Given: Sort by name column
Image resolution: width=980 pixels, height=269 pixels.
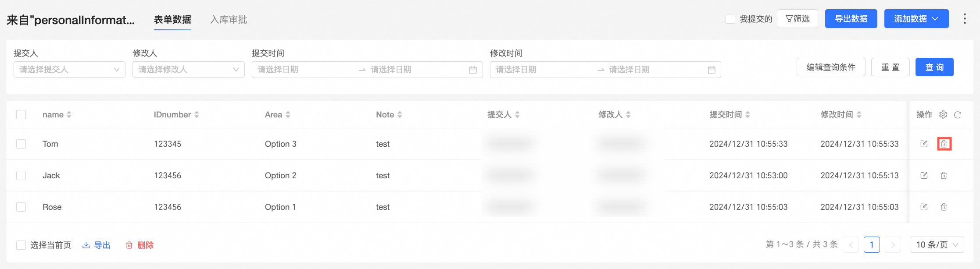Looking at the screenshot, I should 69,114.
